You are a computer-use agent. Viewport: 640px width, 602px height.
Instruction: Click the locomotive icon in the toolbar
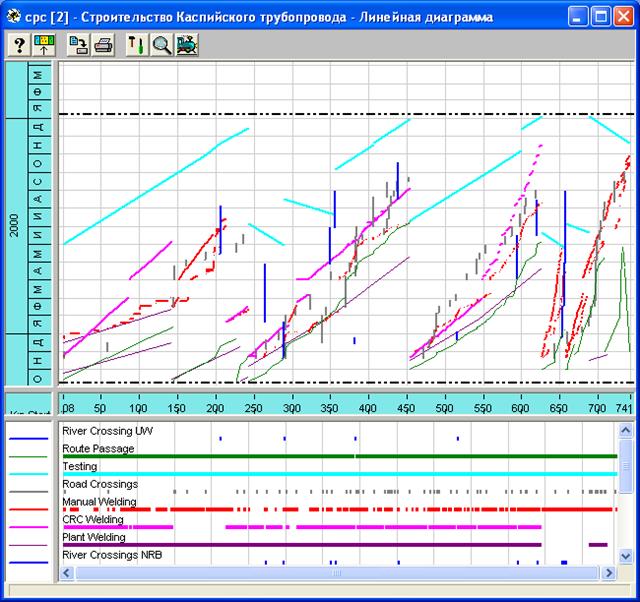[x=185, y=45]
